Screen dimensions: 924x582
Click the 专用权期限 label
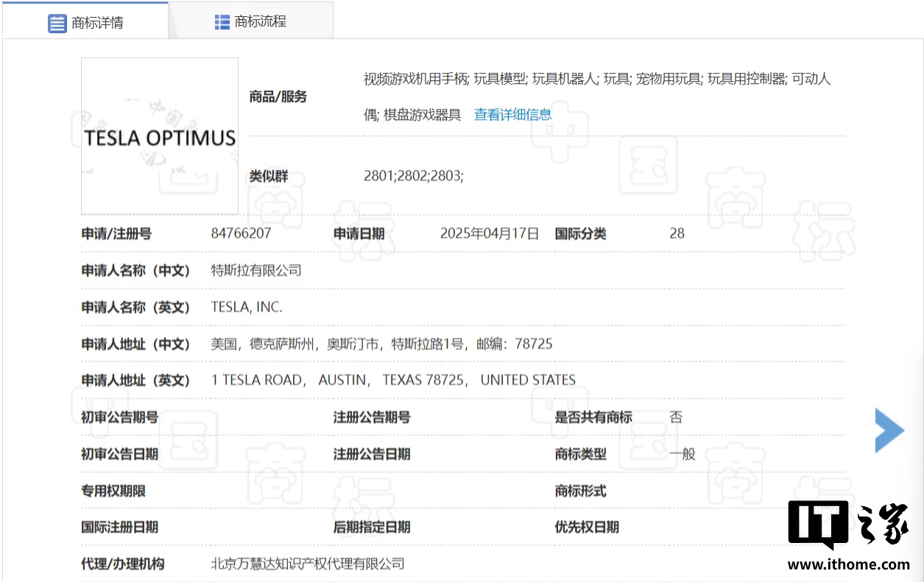pos(113,491)
